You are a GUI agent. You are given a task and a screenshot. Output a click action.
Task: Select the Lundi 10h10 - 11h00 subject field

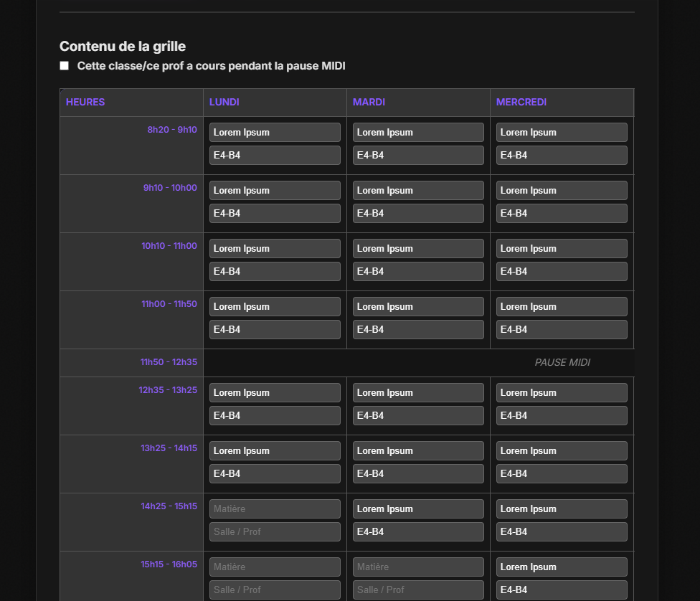(x=275, y=249)
